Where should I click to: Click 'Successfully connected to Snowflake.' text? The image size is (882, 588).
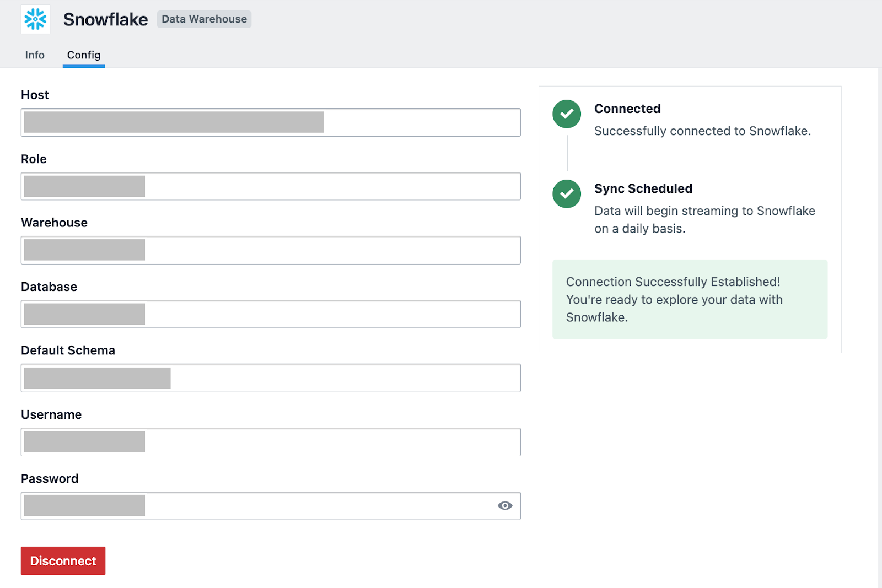[x=702, y=131]
